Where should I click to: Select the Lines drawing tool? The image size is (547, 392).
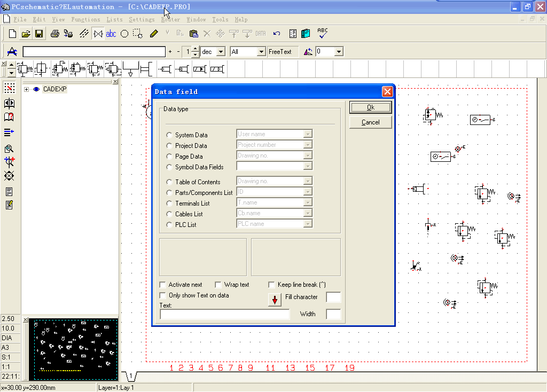point(84,34)
